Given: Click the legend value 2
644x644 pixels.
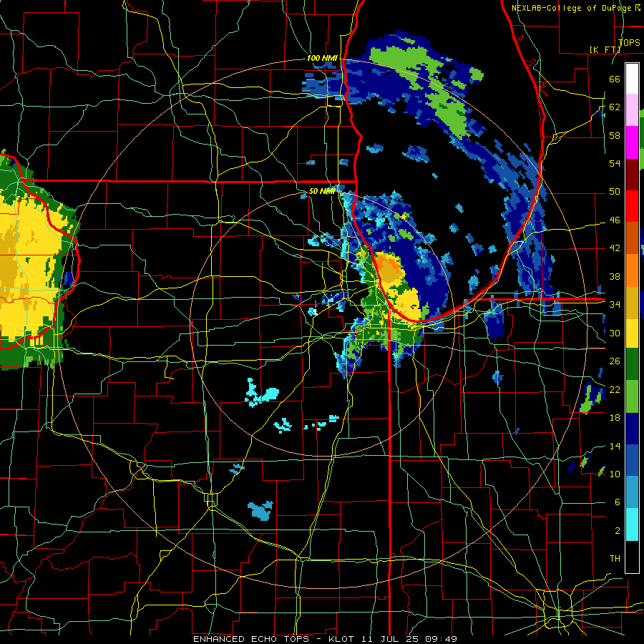Looking at the screenshot, I should coord(617,531).
